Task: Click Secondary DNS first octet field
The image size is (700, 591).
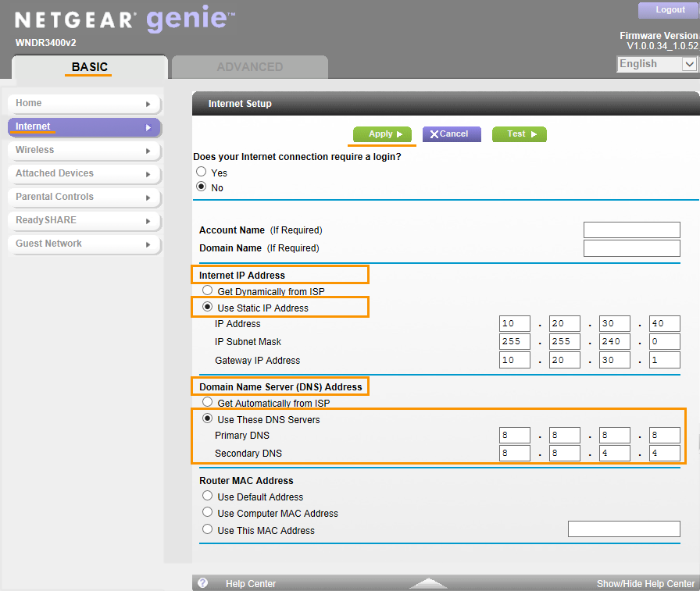Action: 515,453
